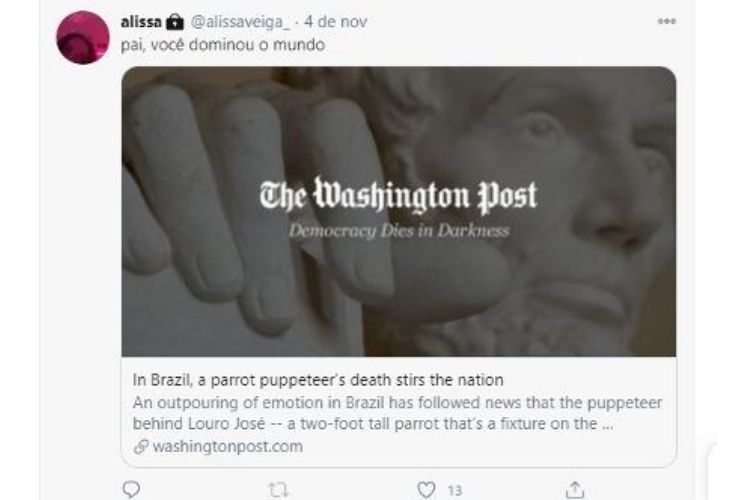Screen dimensions: 750x500
Task: Visit the washingtonpost.com link
Action: tap(228, 446)
